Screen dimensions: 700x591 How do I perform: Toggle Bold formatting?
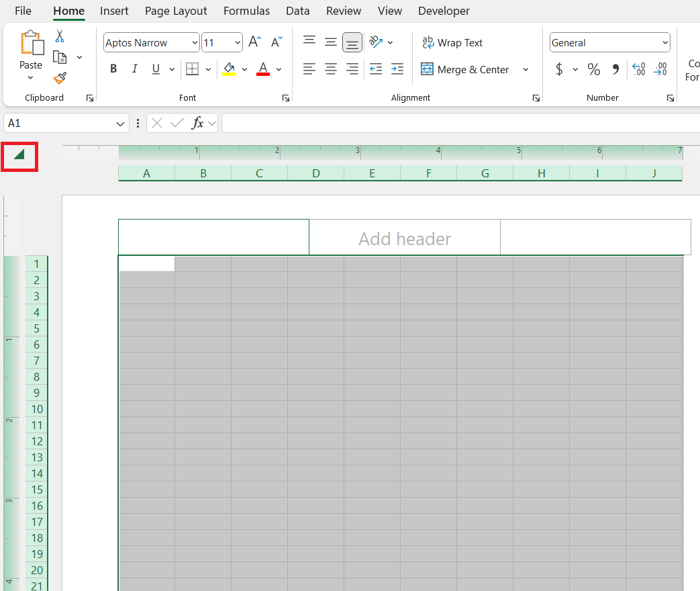[113, 69]
